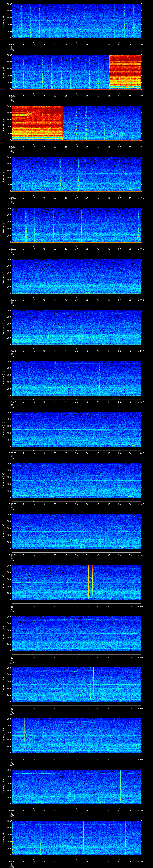The height and width of the screenshot is (868, 153).
Task: Click the Frequency (Hz) axis label of the 18:40:00 spectrogram
Action: 4,481
